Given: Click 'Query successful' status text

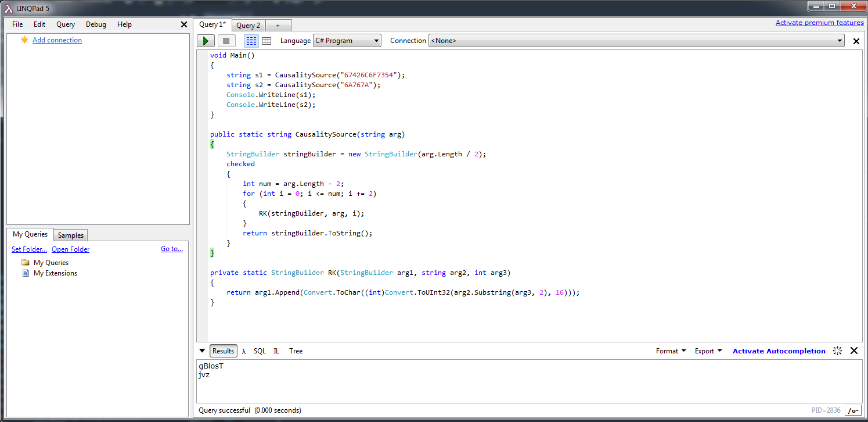Looking at the screenshot, I should point(224,410).
